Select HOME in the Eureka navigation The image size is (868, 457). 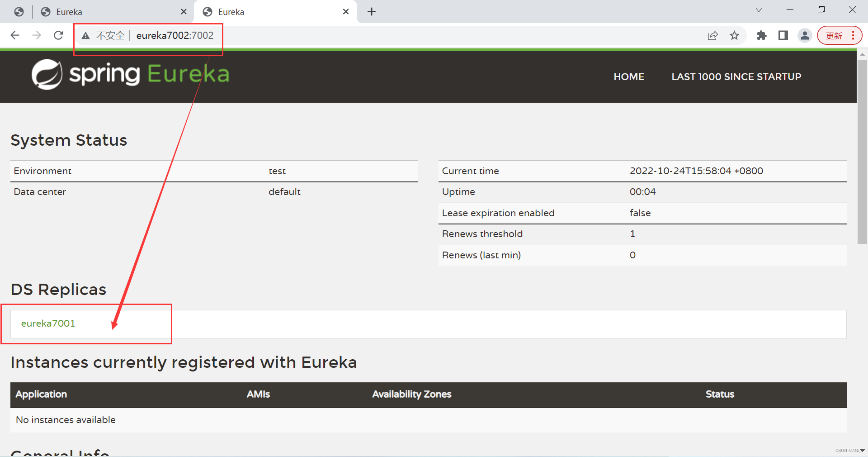629,76
